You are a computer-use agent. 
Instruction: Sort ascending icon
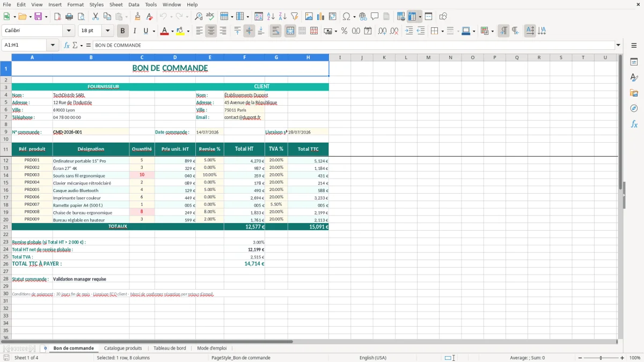click(270, 17)
